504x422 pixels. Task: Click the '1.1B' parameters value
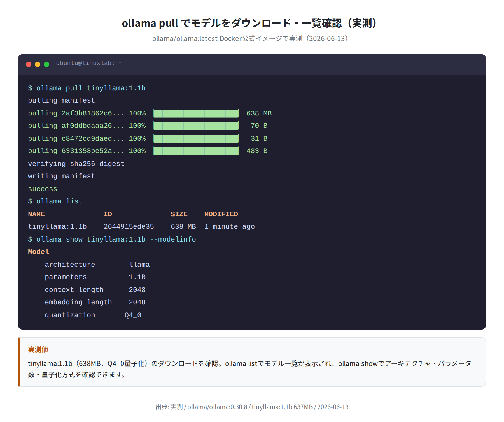pyautogui.click(x=137, y=277)
